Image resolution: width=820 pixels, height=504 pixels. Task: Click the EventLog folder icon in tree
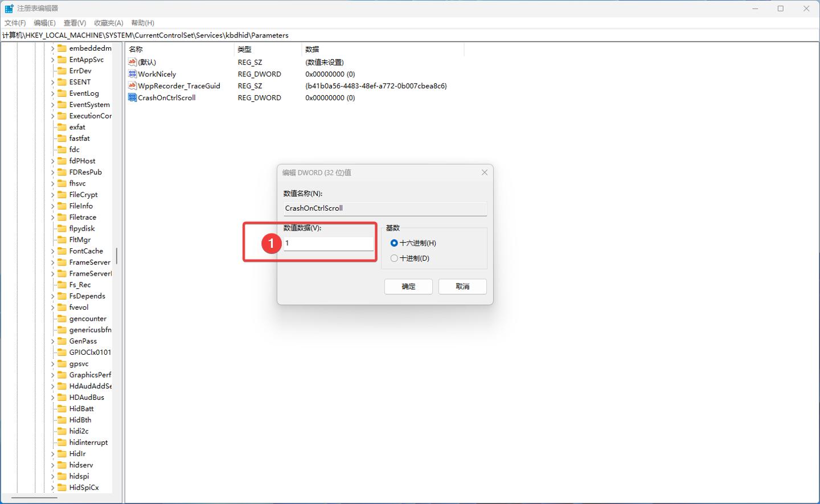point(62,93)
